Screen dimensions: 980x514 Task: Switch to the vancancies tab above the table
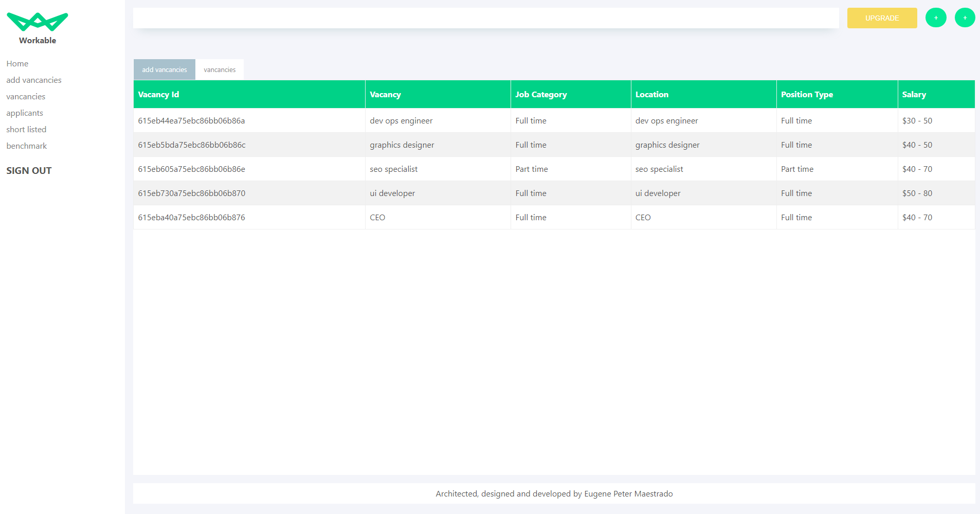220,69
